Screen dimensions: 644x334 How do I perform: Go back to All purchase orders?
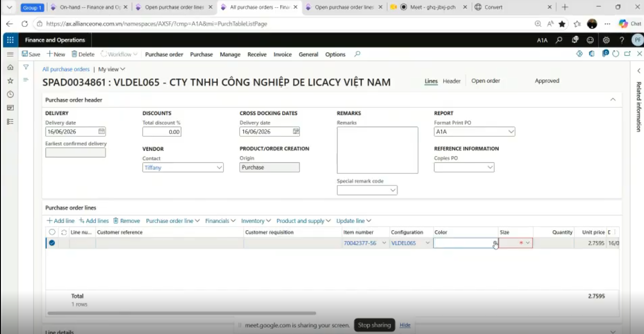pos(66,69)
